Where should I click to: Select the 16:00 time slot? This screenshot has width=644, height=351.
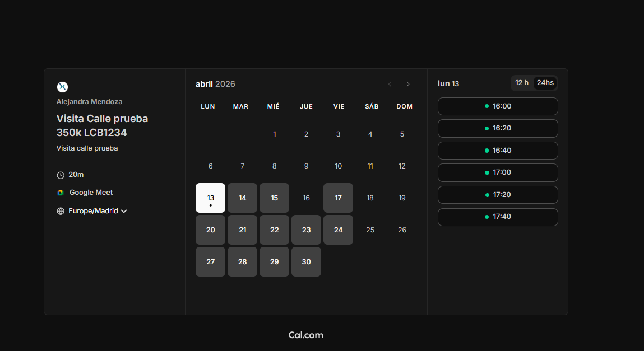tap(498, 106)
